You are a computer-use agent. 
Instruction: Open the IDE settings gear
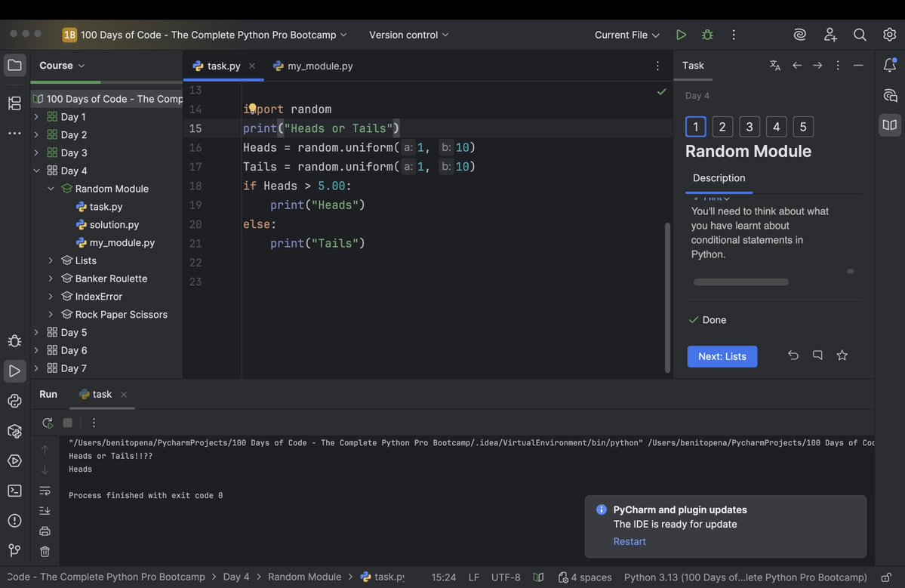[889, 34]
